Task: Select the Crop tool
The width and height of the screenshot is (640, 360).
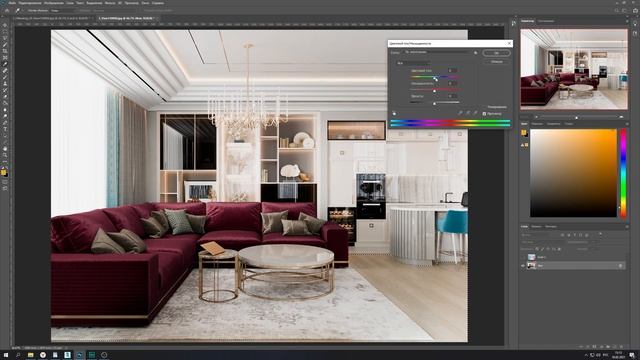Action: coord(5,51)
